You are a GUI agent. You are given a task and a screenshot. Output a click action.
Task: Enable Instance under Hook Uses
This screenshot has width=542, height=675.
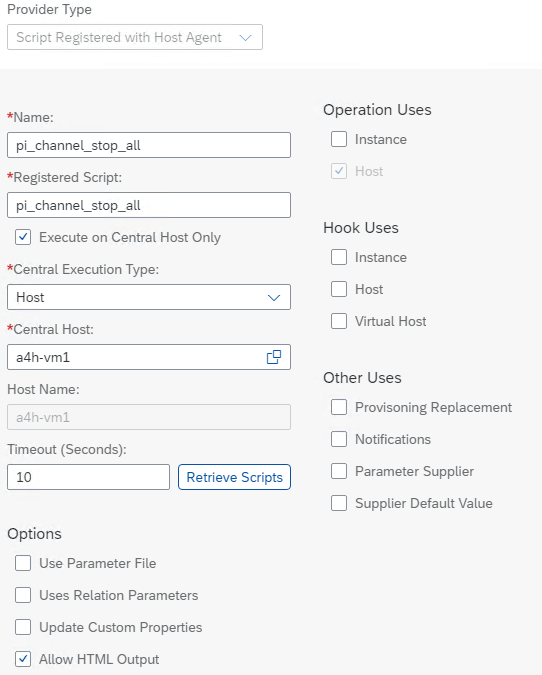[339, 257]
